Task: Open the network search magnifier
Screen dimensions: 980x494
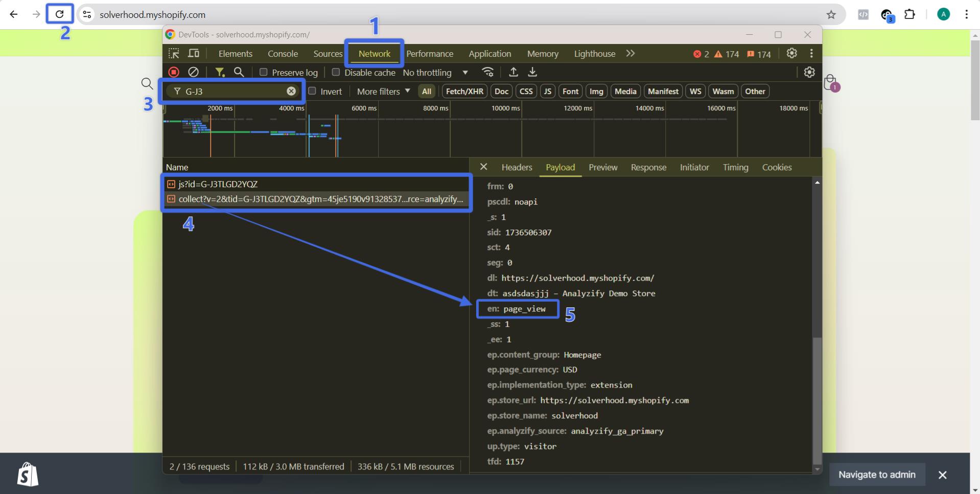Action: click(239, 72)
